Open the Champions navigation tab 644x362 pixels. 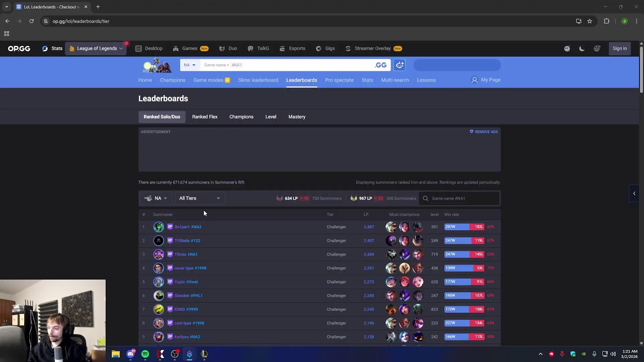tap(173, 80)
